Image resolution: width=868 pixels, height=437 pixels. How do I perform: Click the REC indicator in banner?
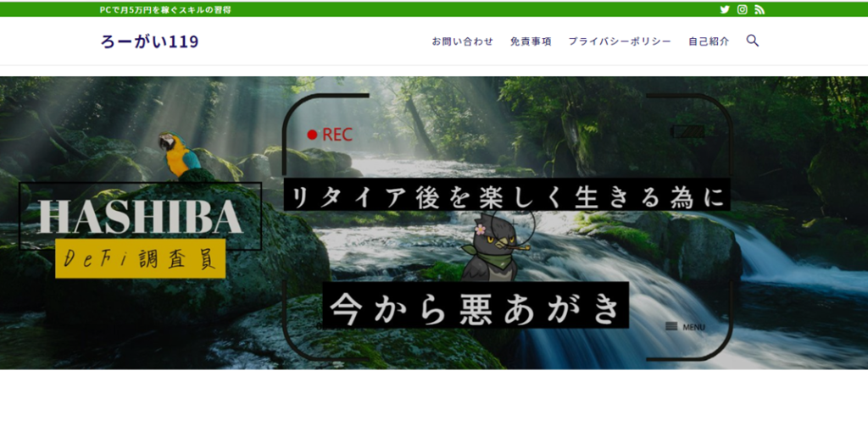point(330,135)
